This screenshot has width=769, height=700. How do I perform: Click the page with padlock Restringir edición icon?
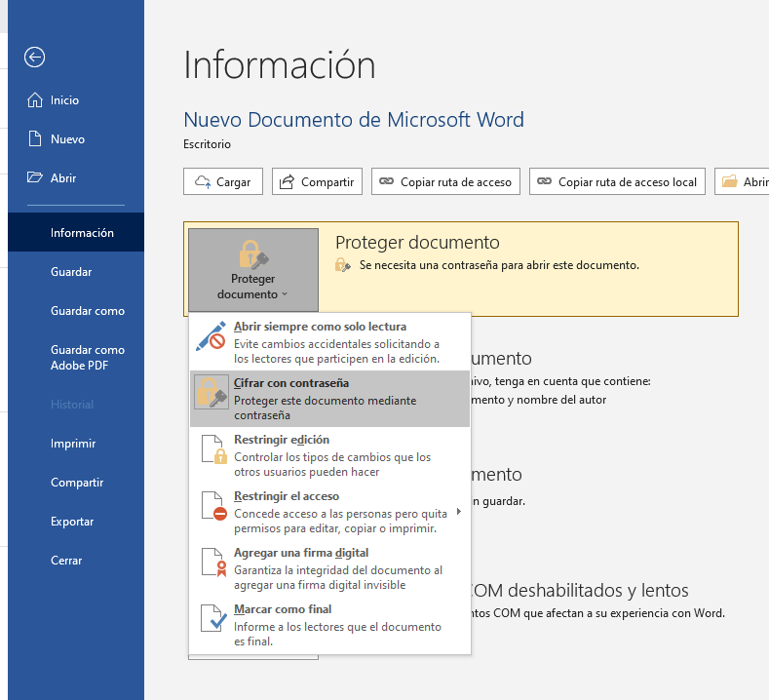(214, 449)
